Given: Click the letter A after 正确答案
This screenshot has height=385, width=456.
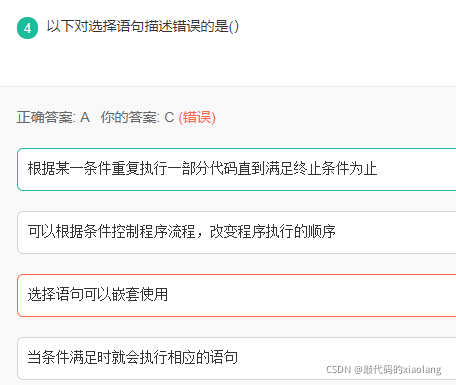Looking at the screenshot, I should coord(85,117).
